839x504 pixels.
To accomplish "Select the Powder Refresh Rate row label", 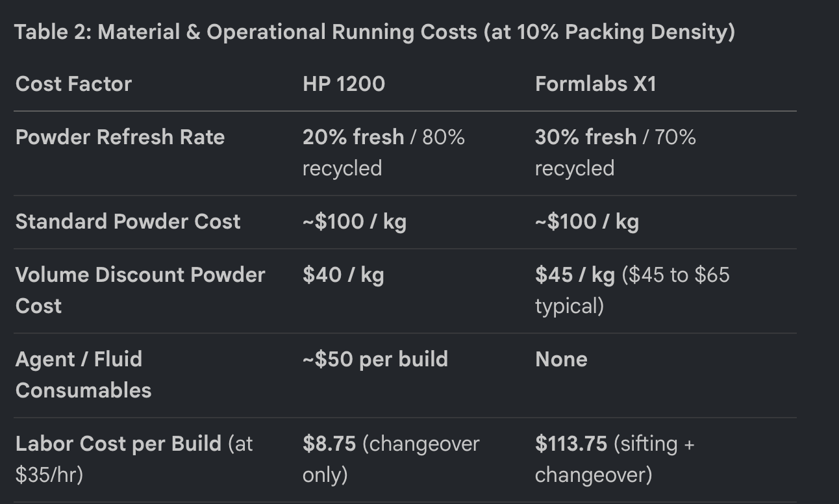I will coord(120,137).
